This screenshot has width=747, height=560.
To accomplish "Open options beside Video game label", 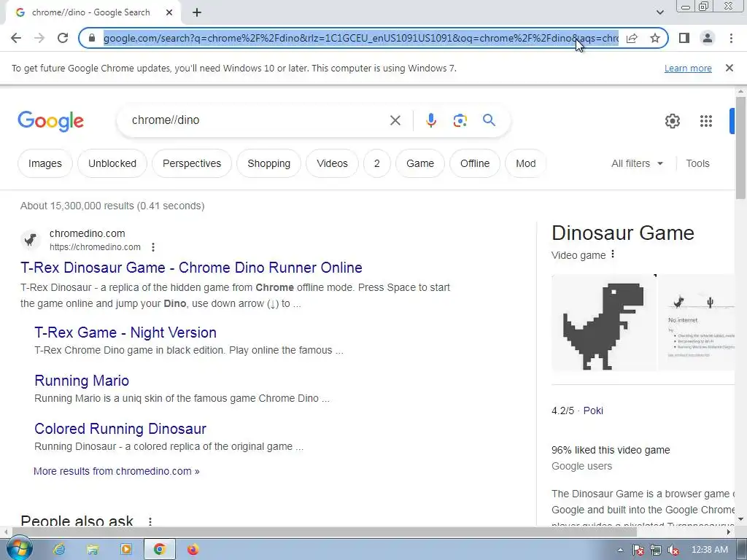I will click(613, 254).
